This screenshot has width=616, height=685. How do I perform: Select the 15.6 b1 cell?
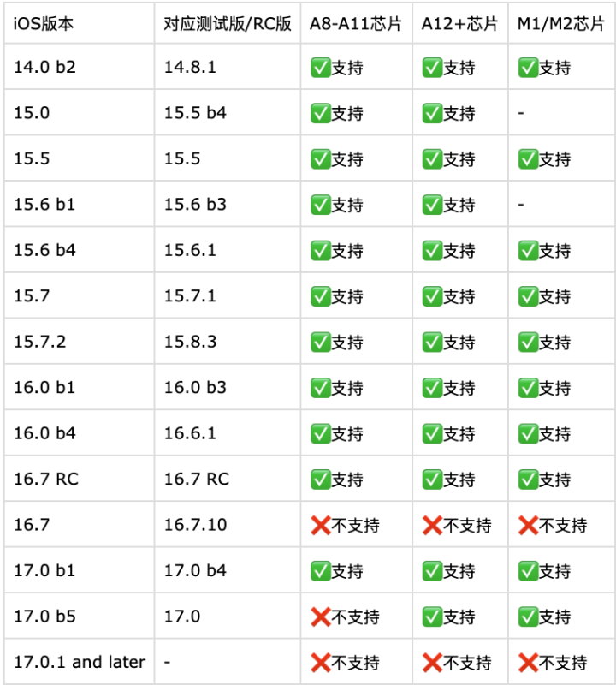pyautogui.click(x=79, y=204)
